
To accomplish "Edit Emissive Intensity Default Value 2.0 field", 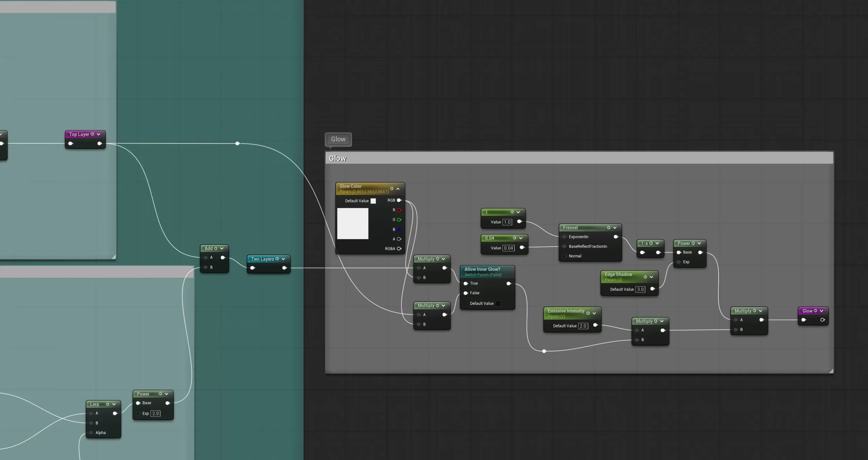I will (x=583, y=326).
